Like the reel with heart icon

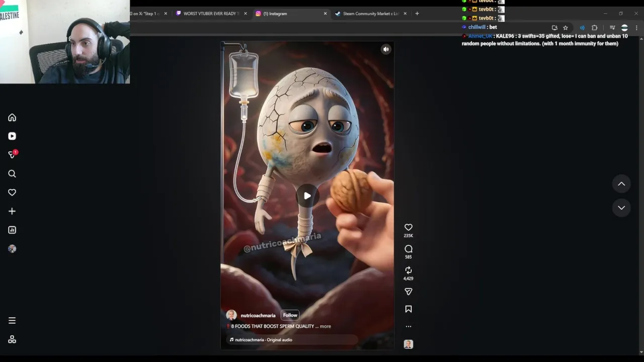pyautogui.click(x=409, y=227)
